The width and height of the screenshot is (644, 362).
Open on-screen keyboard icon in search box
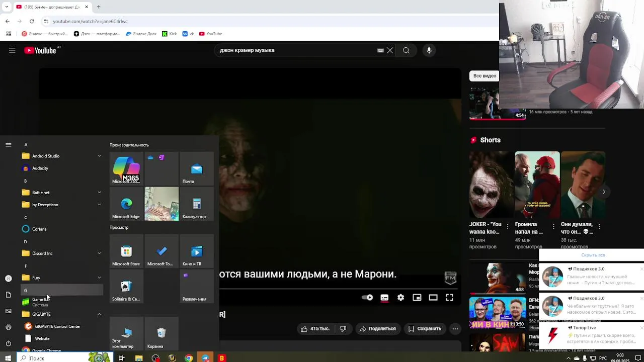click(x=381, y=50)
